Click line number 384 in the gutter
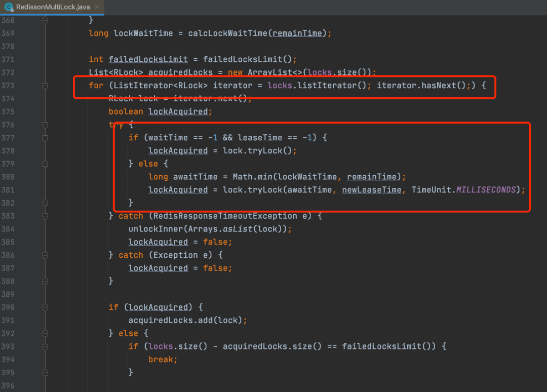The height and width of the screenshot is (392, 547). (8, 229)
